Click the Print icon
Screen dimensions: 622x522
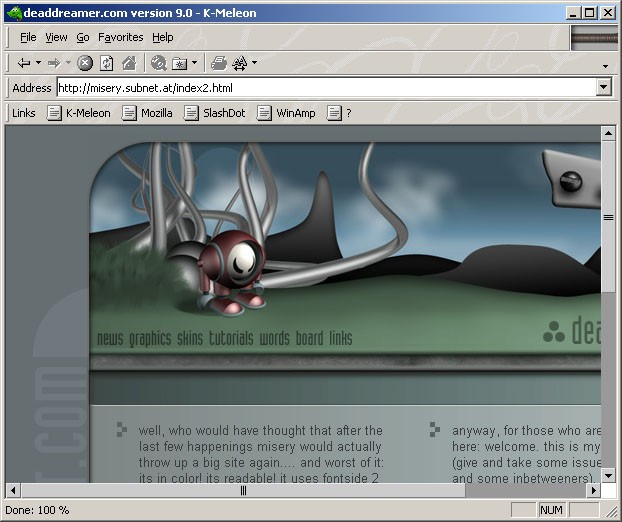pos(218,63)
